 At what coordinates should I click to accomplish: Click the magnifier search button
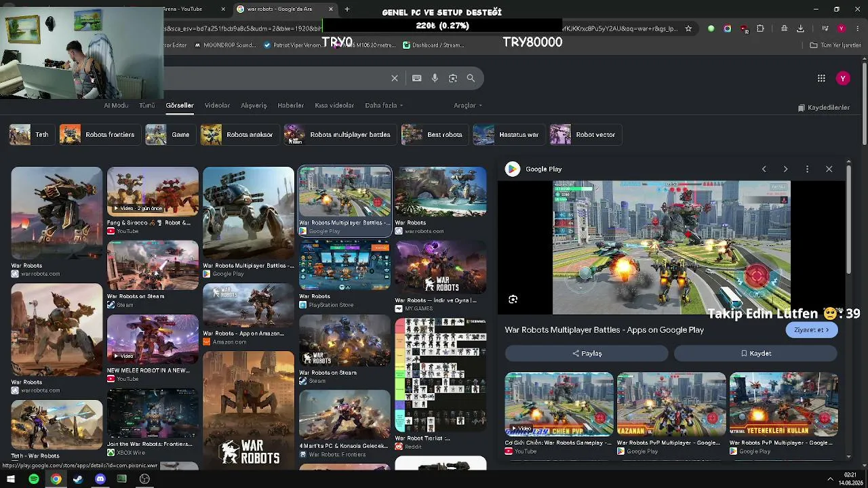(x=471, y=78)
